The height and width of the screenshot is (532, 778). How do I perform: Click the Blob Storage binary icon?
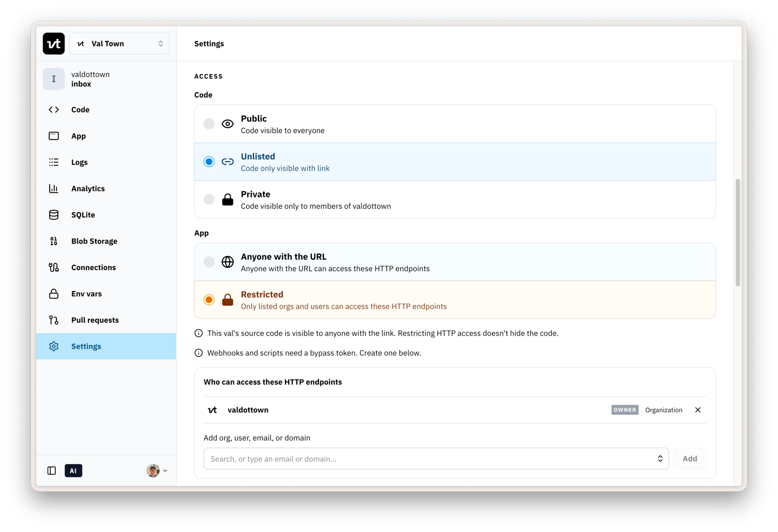[x=54, y=241]
